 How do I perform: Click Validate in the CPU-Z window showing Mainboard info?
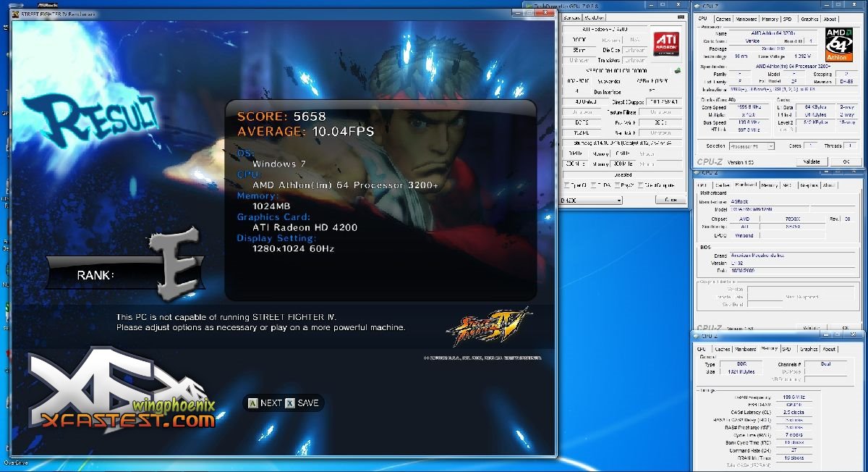coord(811,328)
